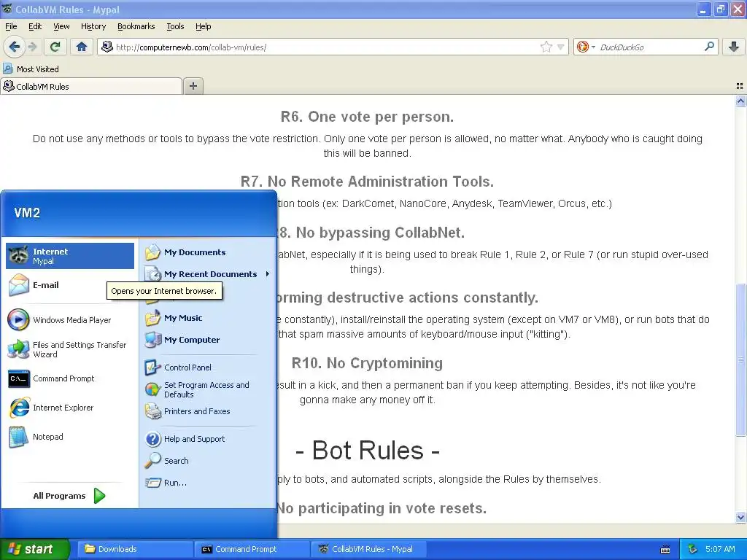This screenshot has height=560, width=747.
Task: Click the "R6. One vote per person." heading
Action: (367, 117)
